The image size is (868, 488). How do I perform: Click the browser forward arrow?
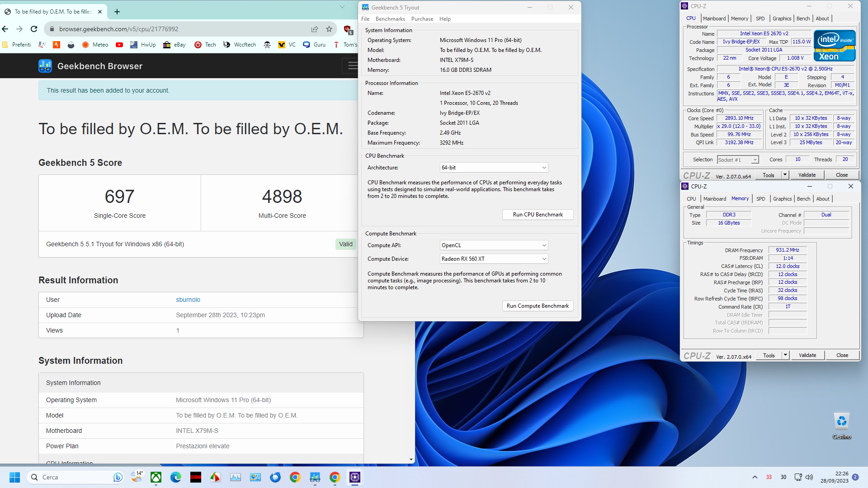click(x=19, y=29)
